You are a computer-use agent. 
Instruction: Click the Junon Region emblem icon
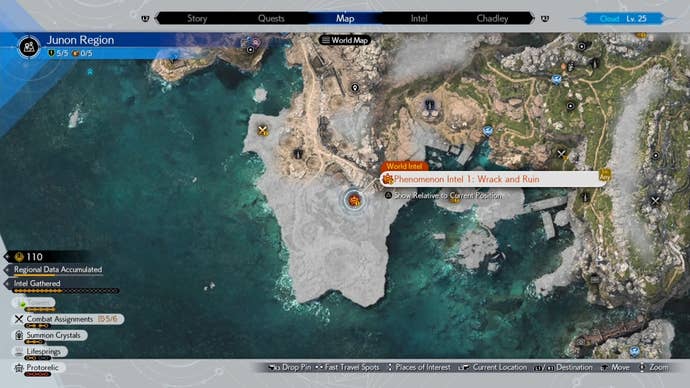point(29,47)
